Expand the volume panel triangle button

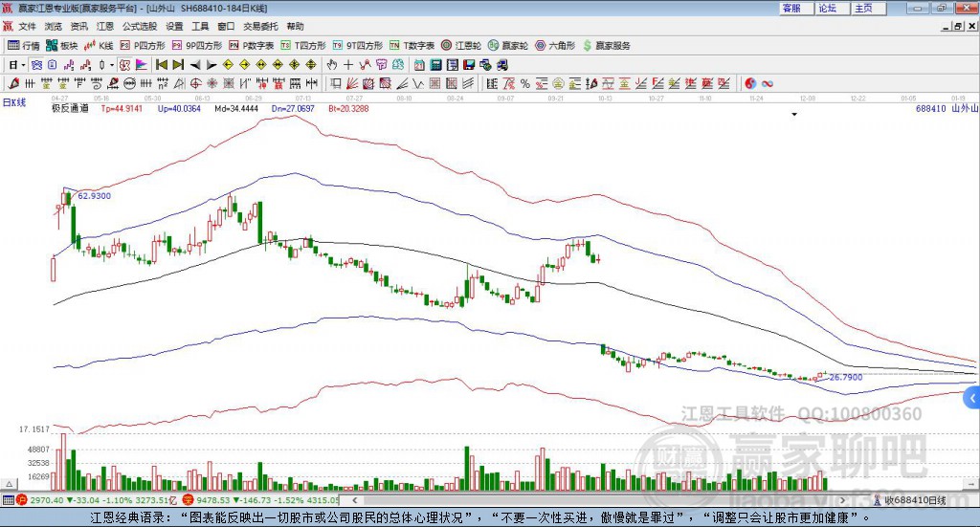9,484
